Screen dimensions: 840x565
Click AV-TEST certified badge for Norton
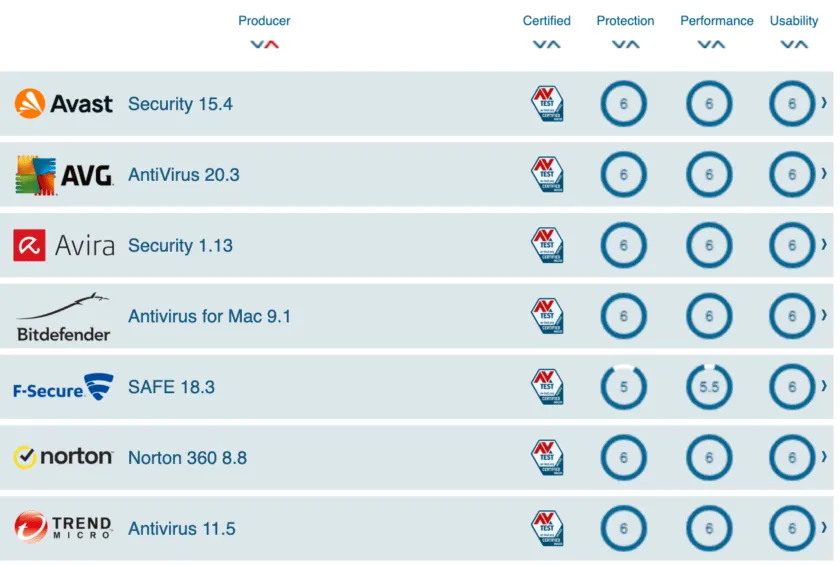coord(547,458)
